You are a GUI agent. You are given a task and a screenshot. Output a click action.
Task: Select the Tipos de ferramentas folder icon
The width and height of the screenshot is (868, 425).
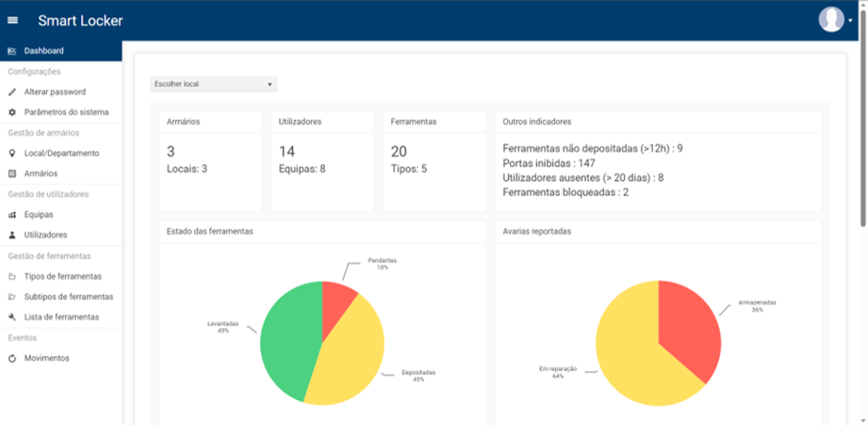tap(13, 276)
